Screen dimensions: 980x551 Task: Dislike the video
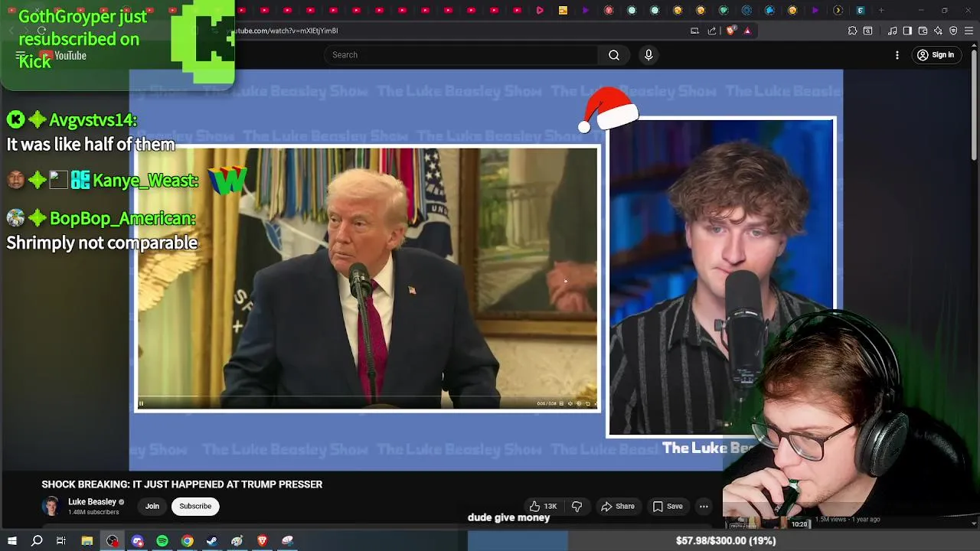(x=577, y=506)
